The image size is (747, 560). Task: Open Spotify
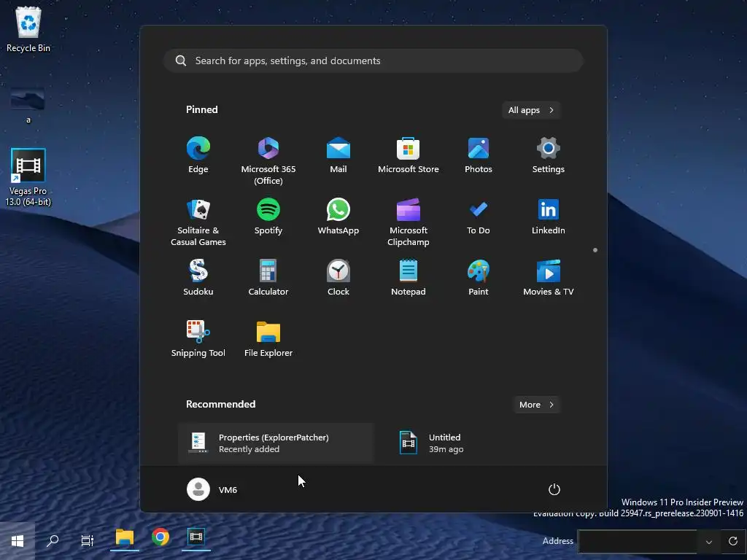click(x=268, y=217)
